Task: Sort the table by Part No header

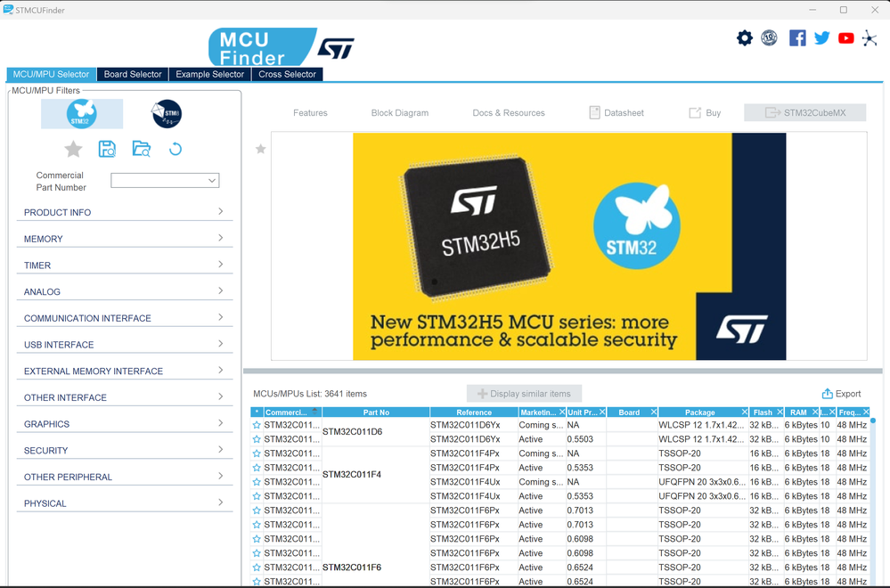Action: point(376,412)
